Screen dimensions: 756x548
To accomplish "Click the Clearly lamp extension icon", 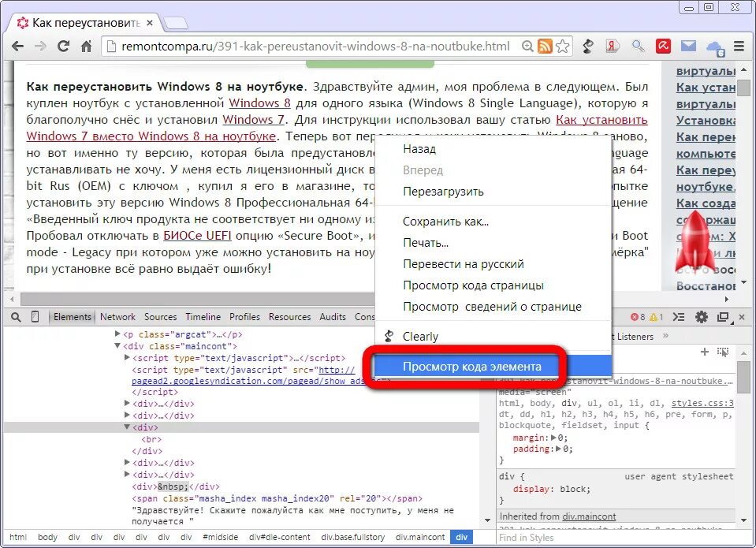I will tap(588, 47).
